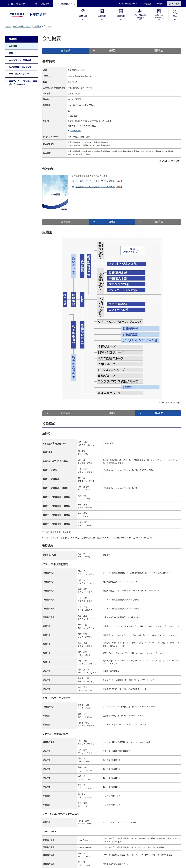This screenshot has height=868, width=186.
Task: Open みずほ証券について breadcrumb link
Action: click(22, 26)
